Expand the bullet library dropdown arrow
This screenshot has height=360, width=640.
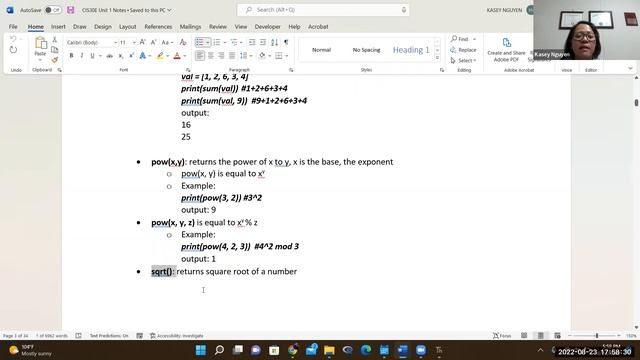pyautogui.click(x=207, y=42)
